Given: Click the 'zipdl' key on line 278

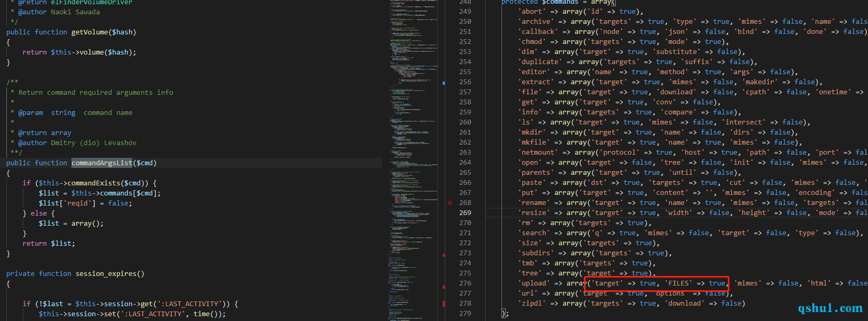Looking at the screenshot, I should point(532,304).
